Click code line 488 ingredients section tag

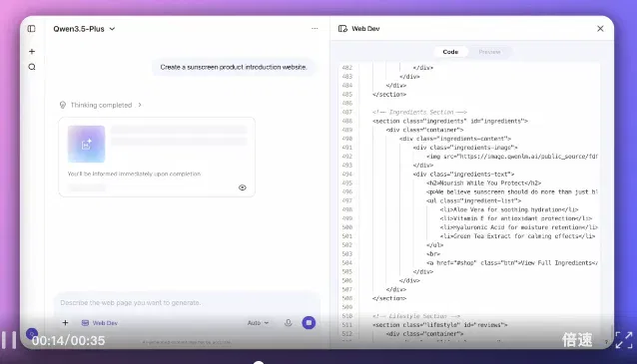coord(449,121)
